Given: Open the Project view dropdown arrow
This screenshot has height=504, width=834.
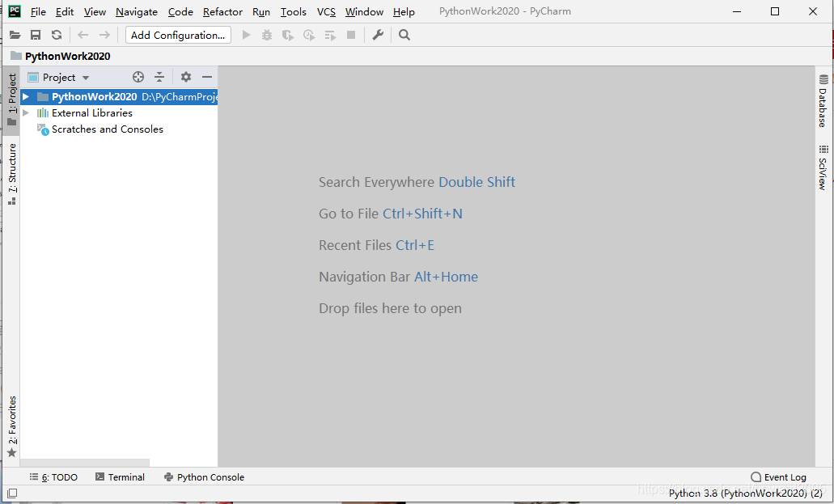Looking at the screenshot, I should 86,78.
